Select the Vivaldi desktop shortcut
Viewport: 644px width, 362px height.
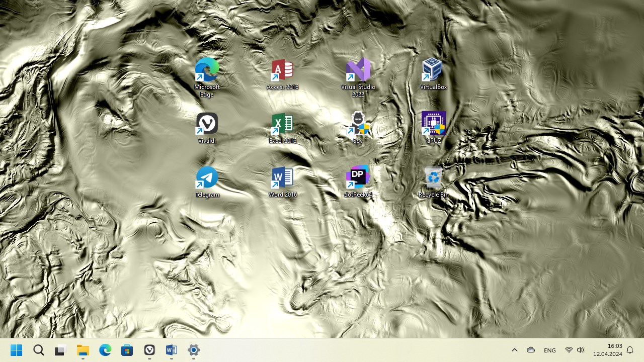coord(207,128)
